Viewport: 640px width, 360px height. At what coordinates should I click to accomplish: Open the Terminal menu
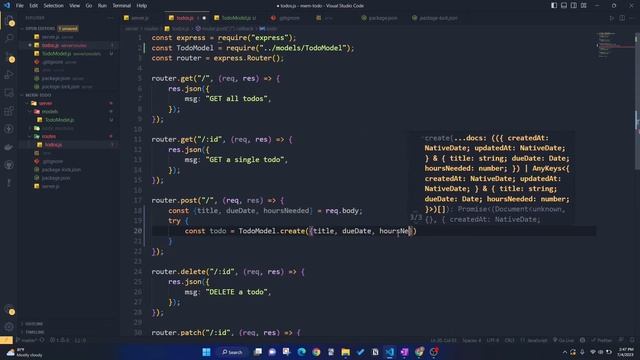(122, 6)
